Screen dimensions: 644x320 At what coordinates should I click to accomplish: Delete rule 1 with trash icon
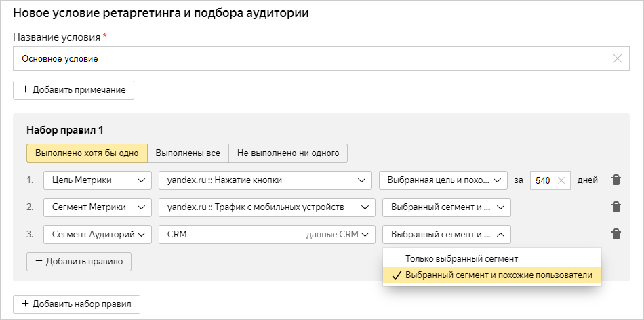(616, 180)
